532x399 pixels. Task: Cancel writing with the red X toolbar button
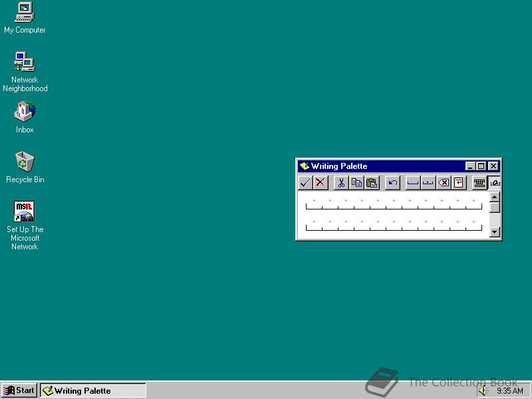(x=321, y=184)
